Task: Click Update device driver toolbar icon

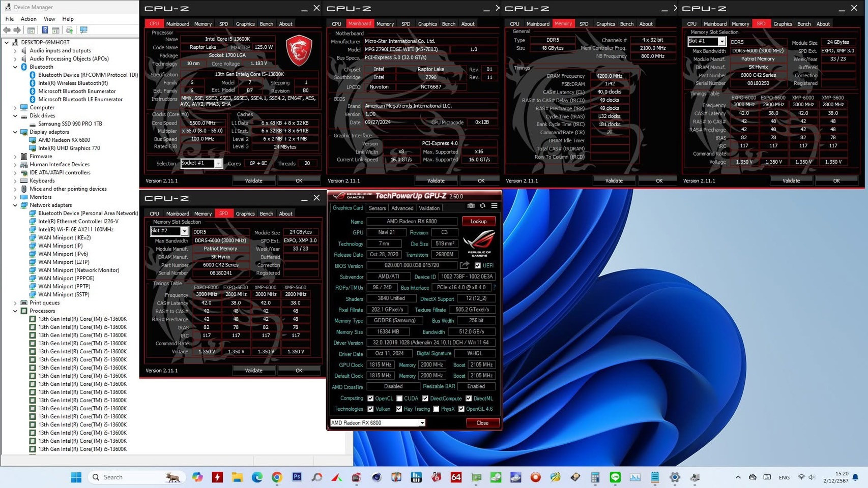Action: pos(69,30)
